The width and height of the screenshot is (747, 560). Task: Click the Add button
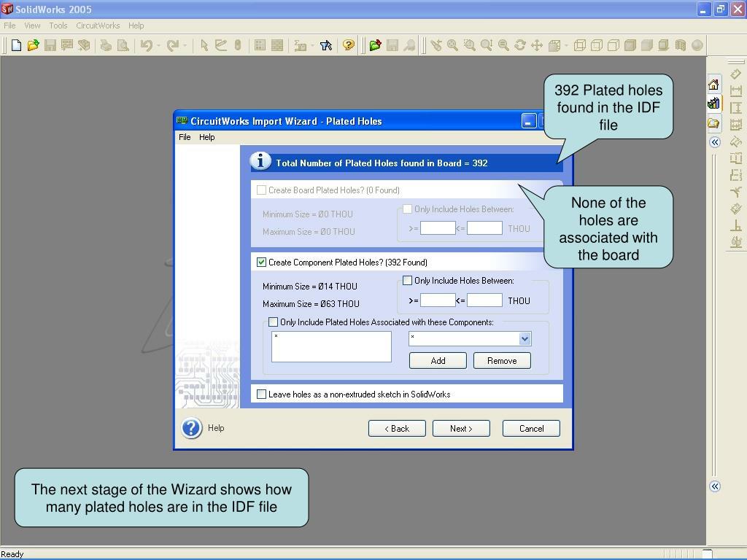(x=438, y=361)
